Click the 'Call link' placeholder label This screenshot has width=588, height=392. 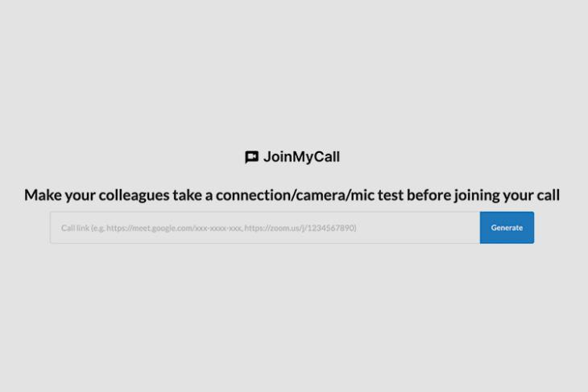pos(75,228)
